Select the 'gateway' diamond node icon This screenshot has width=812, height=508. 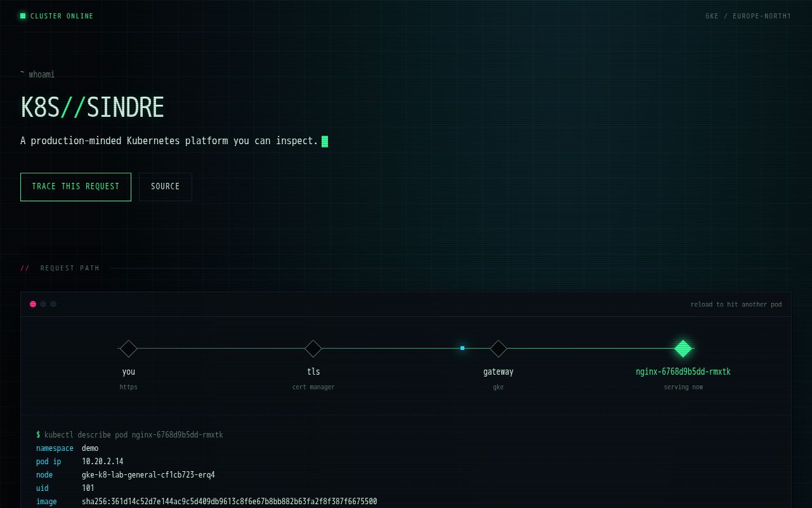[x=499, y=349]
